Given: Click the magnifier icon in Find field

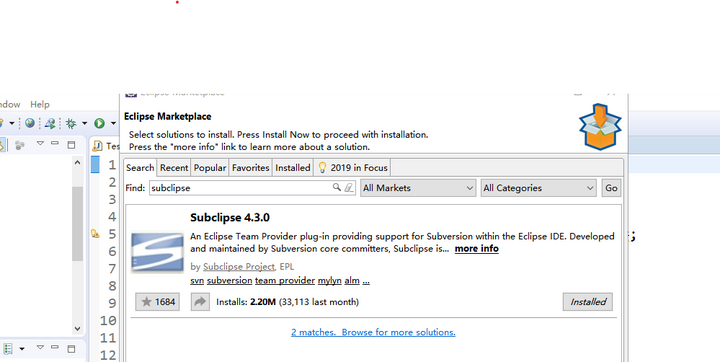Looking at the screenshot, I should pos(337,187).
